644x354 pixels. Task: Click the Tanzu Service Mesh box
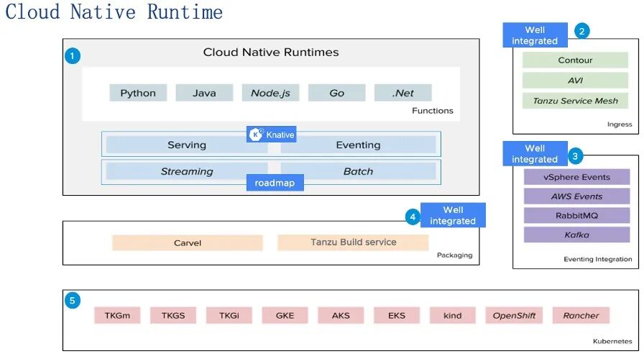click(x=575, y=101)
